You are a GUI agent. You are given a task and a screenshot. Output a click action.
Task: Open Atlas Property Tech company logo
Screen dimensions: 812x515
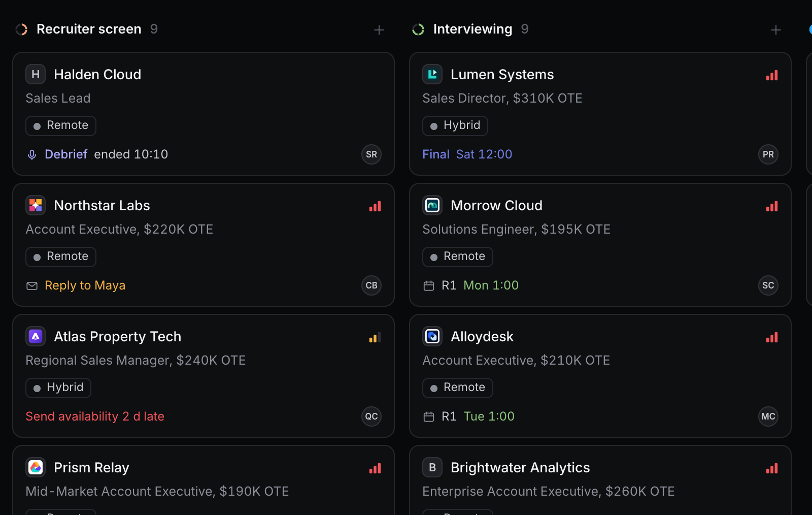[36, 336]
